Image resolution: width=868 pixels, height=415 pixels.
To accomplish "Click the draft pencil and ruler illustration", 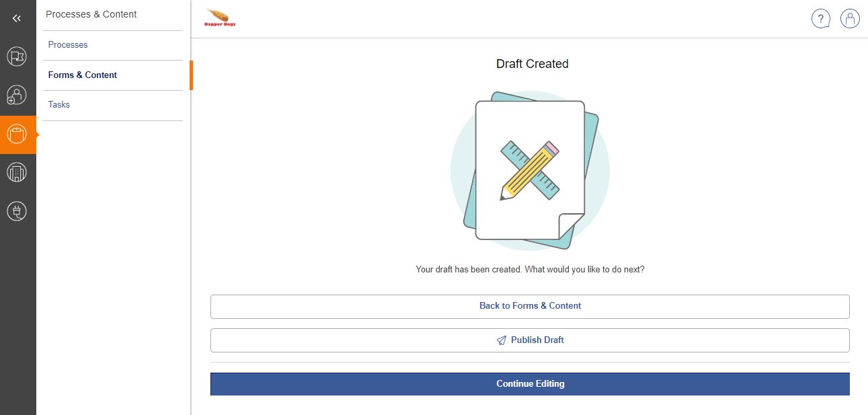I will click(x=530, y=171).
